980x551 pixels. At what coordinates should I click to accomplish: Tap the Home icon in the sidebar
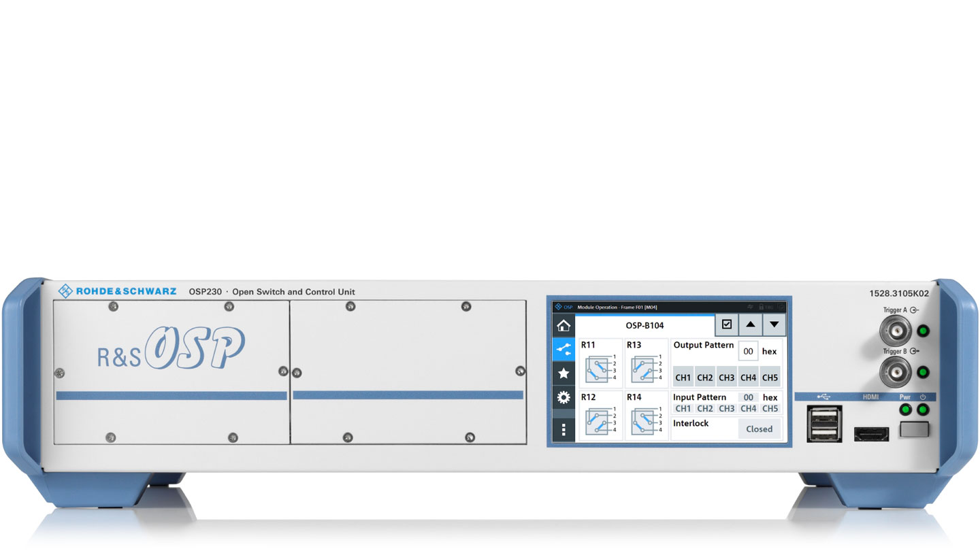click(x=563, y=325)
